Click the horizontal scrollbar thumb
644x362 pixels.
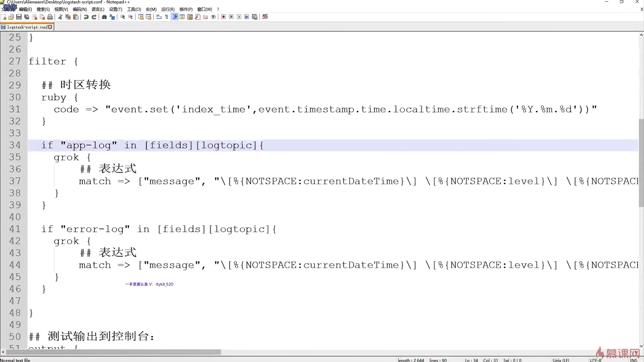pos(113,352)
